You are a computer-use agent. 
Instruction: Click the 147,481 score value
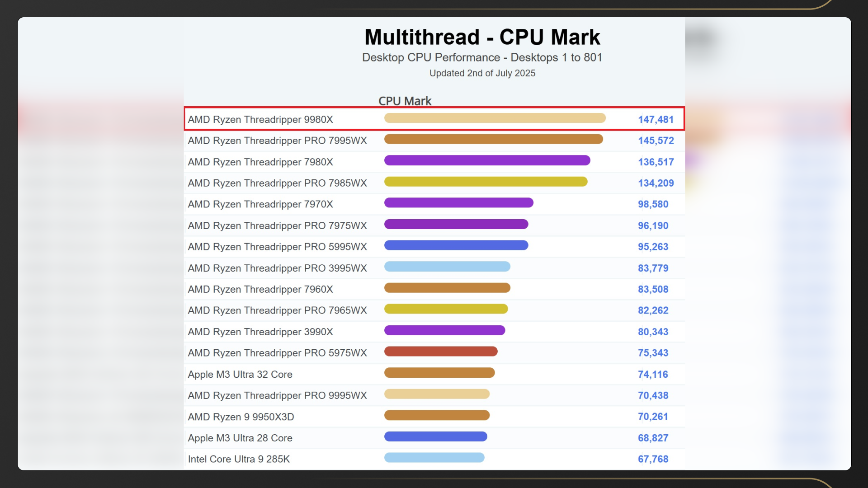click(x=656, y=119)
